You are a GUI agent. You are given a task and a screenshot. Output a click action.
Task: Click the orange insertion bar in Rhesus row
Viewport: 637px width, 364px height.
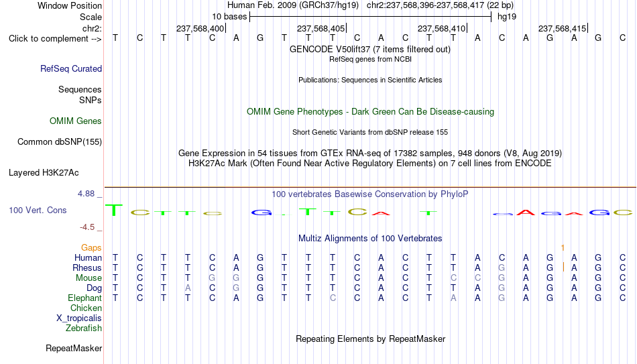click(x=563, y=267)
